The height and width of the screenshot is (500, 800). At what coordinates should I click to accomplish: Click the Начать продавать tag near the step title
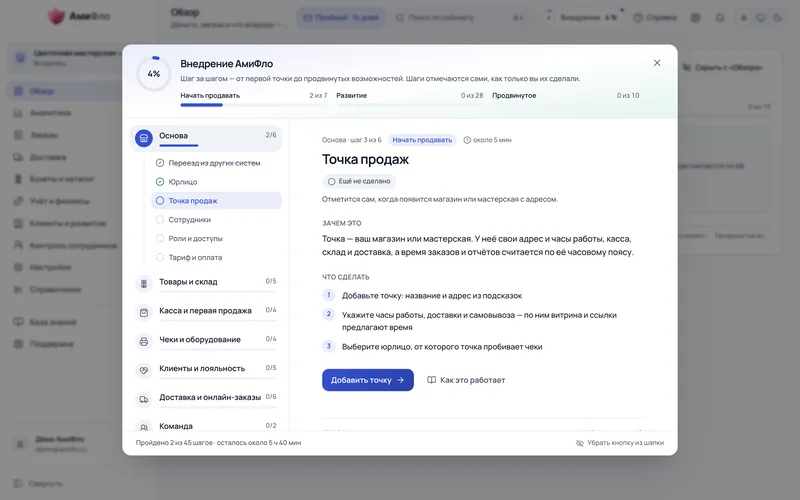tap(422, 140)
